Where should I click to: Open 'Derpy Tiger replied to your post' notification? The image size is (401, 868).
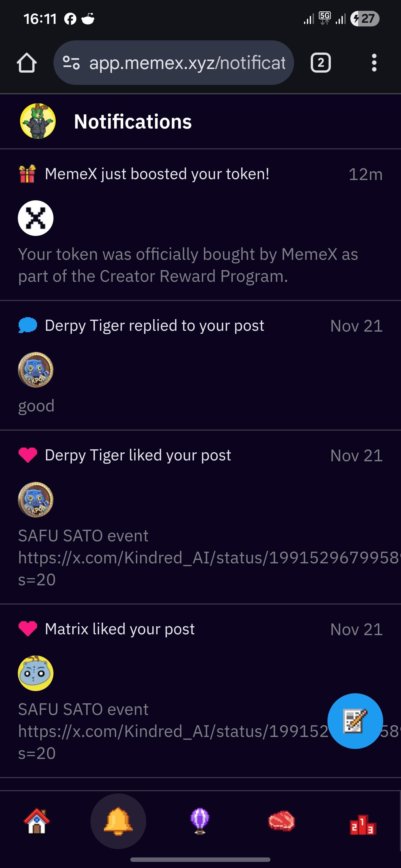pyautogui.click(x=155, y=326)
